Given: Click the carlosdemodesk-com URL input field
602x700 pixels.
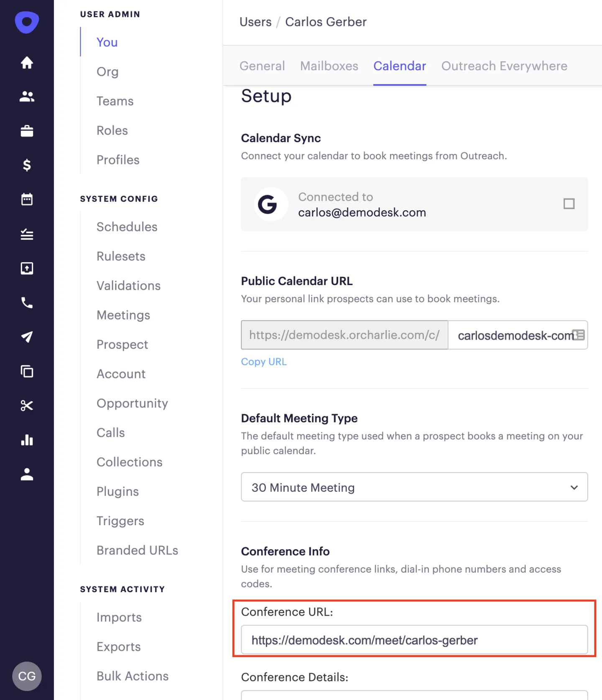Looking at the screenshot, I should (x=518, y=335).
